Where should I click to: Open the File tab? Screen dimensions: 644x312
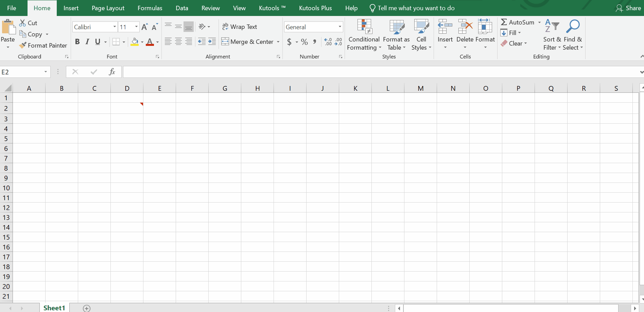click(12, 8)
